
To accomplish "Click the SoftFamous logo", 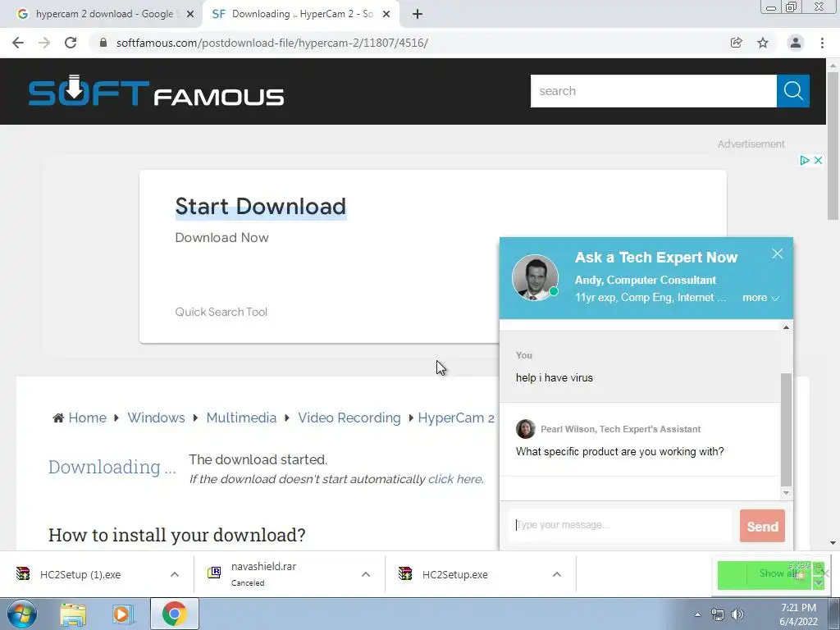I will tap(156, 91).
